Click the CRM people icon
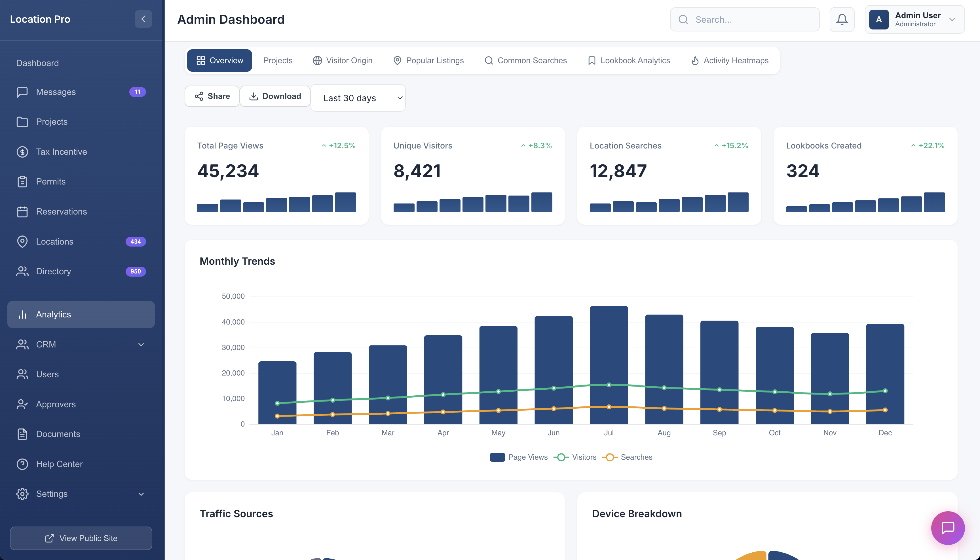This screenshot has height=560, width=980. [22, 344]
